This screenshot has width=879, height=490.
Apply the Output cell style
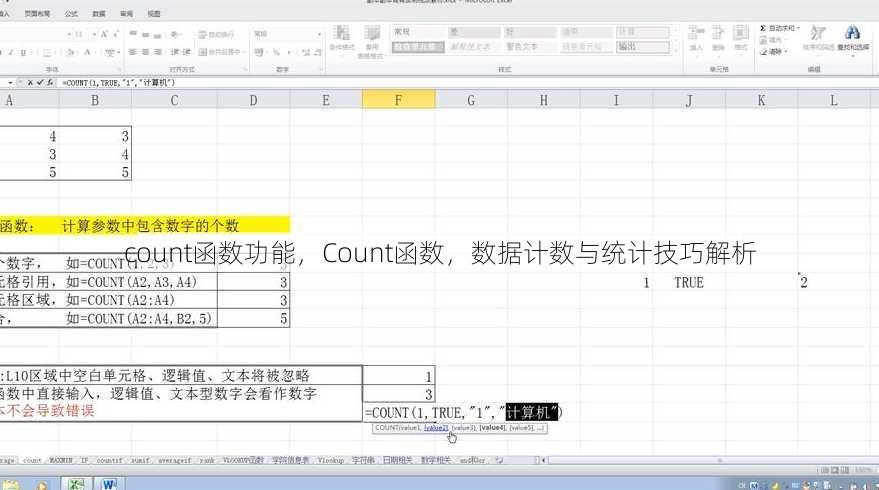point(643,47)
